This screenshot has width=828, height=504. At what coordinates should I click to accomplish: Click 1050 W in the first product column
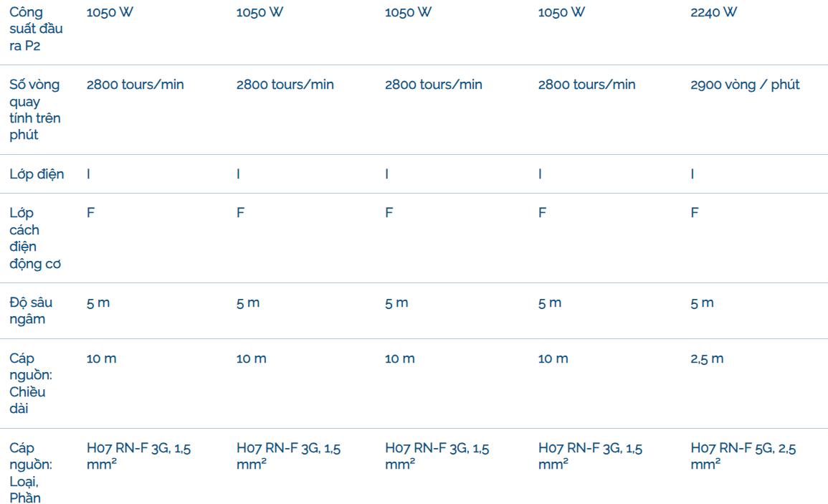(x=110, y=12)
